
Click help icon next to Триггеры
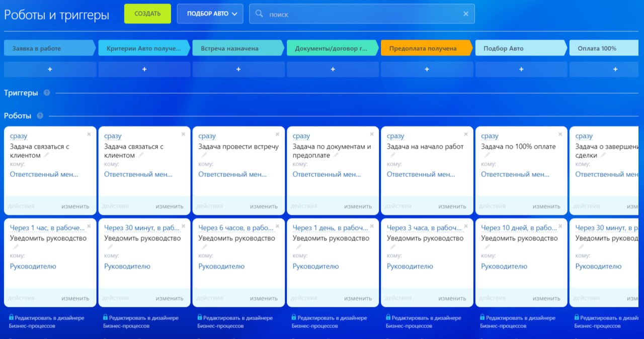(x=47, y=93)
